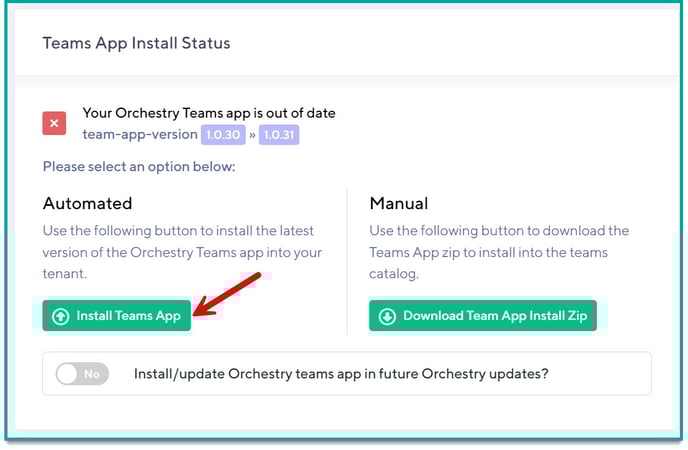
Task: Click the Automated section heading
Action: point(87,203)
